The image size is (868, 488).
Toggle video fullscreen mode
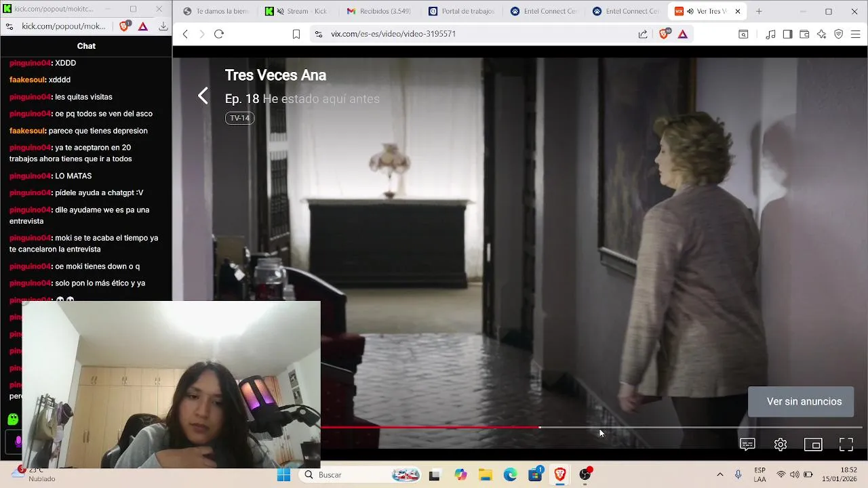(846, 445)
